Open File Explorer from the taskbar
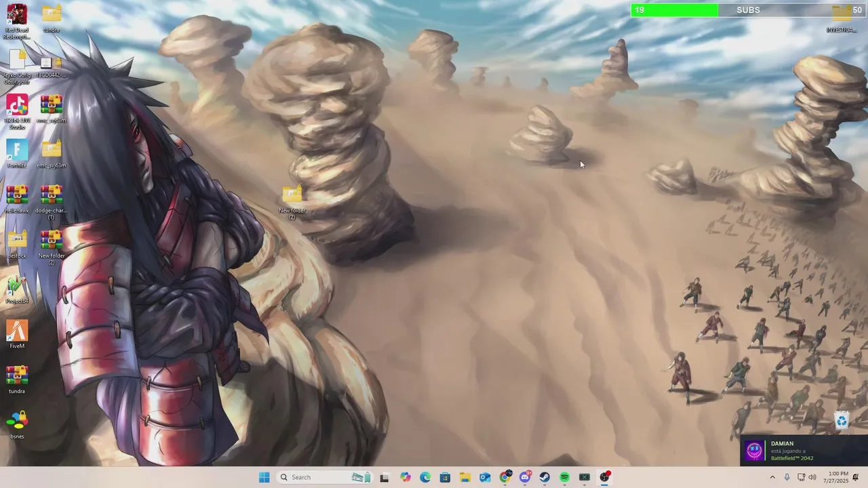Screen dimensions: 868x488 (465, 477)
